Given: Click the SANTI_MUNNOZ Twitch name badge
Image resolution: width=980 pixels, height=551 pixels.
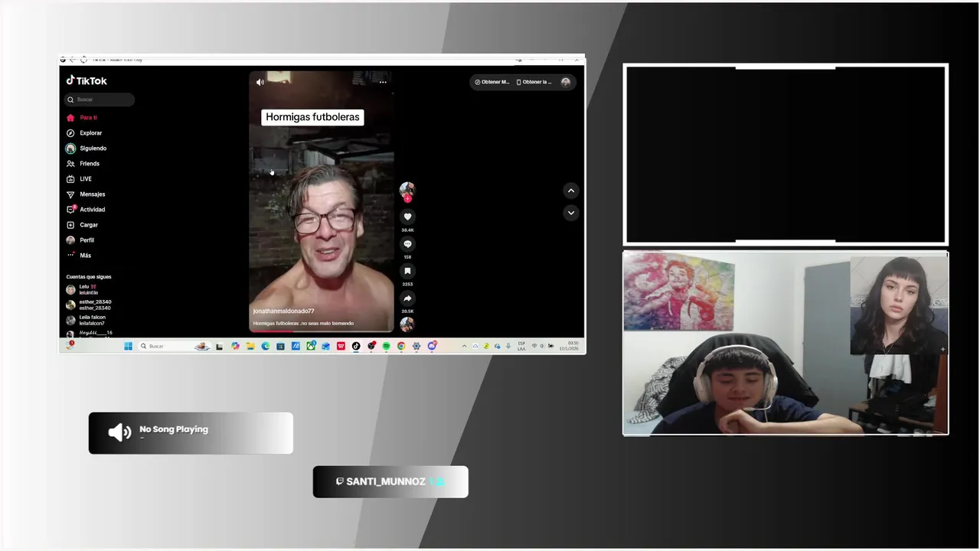Looking at the screenshot, I should click(390, 482).
